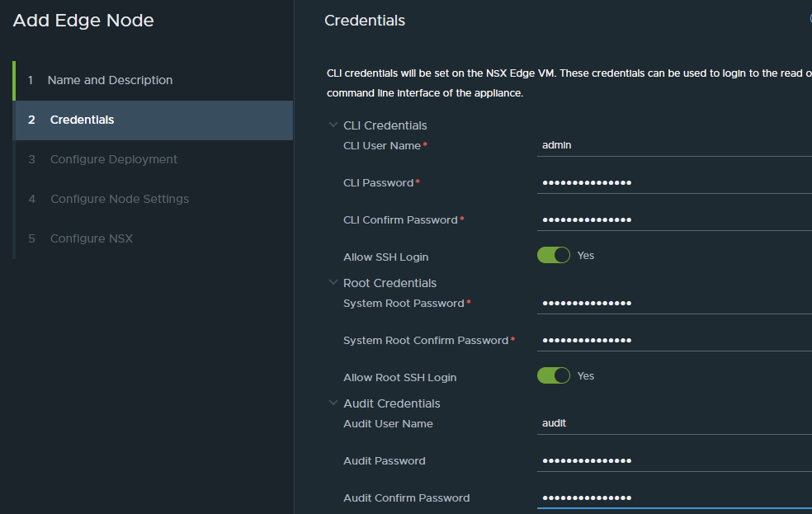
Task: Focus the System Root Password field
Action: click(673, 303)
